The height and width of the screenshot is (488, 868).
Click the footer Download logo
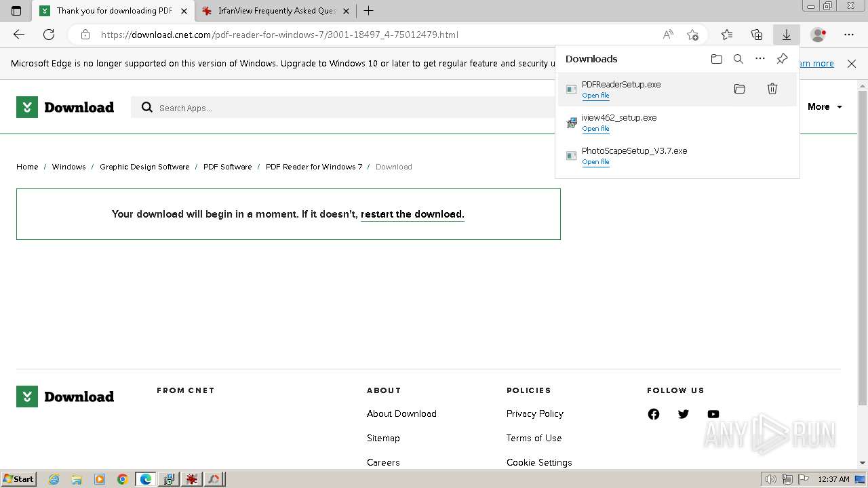(x=65, y=396)
